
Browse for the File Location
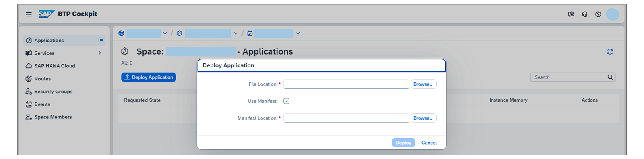click(x=423, y=84)
